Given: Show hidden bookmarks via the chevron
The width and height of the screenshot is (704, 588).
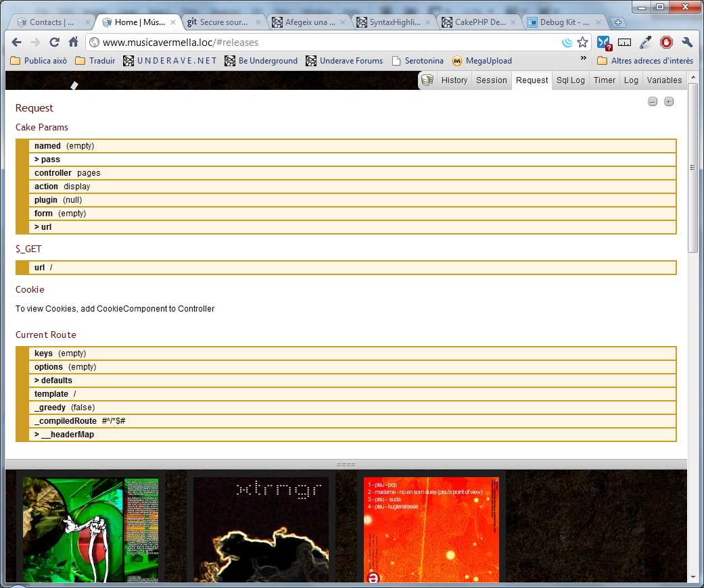Looking at the screenshot, I should pyautogui.click(x=584, y=59).
